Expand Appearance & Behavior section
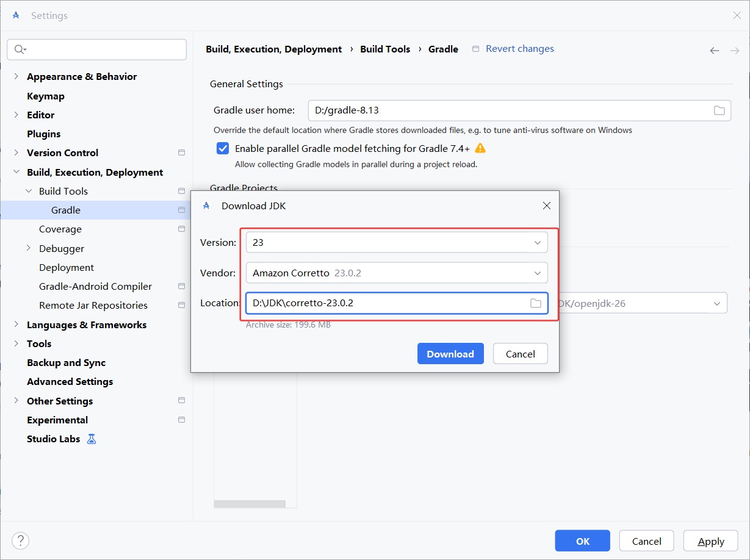 (16, 76)
